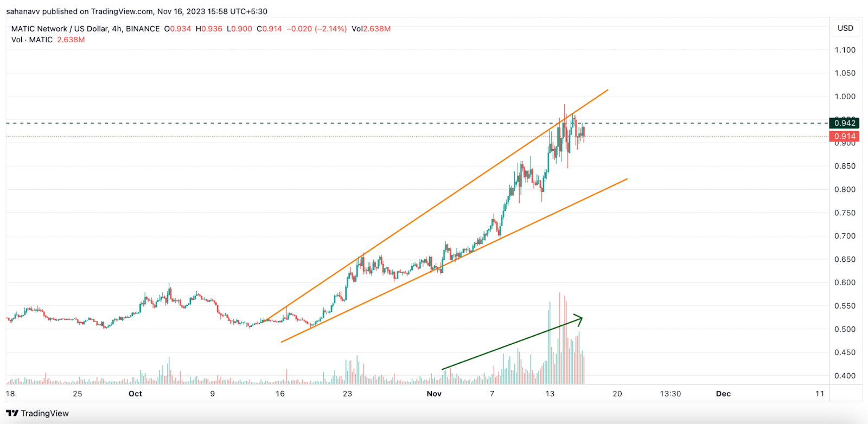Click the 0.400 price axis value
868x424 pixels.
click(845, 376)
